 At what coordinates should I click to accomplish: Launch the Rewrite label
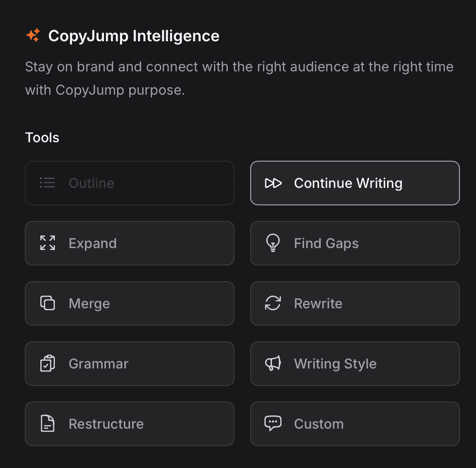[318, 303]
